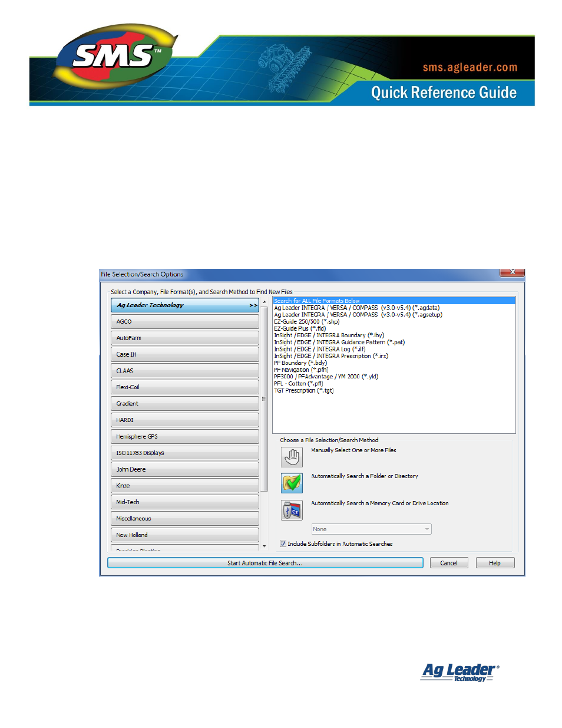Open Help for the dialog
This screenshot has width=562, height=728.
click(495, 563)
